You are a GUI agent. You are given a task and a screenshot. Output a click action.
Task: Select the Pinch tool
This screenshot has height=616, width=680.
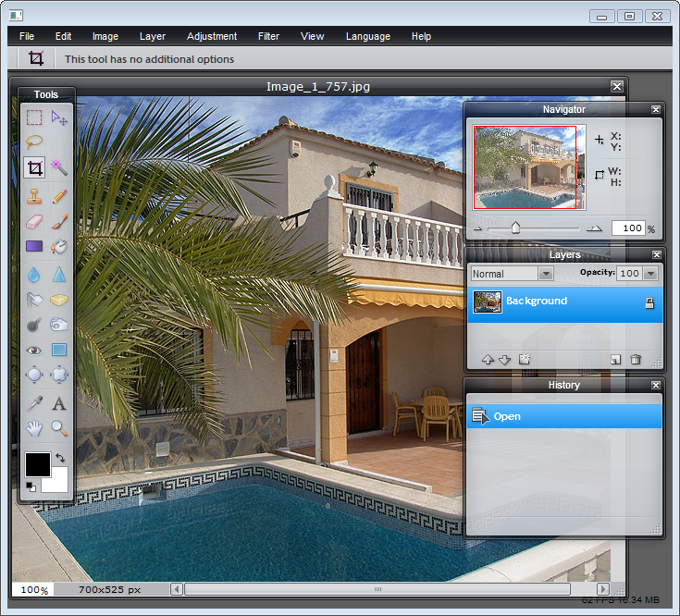pyautogui.click(x=59, y=375)
